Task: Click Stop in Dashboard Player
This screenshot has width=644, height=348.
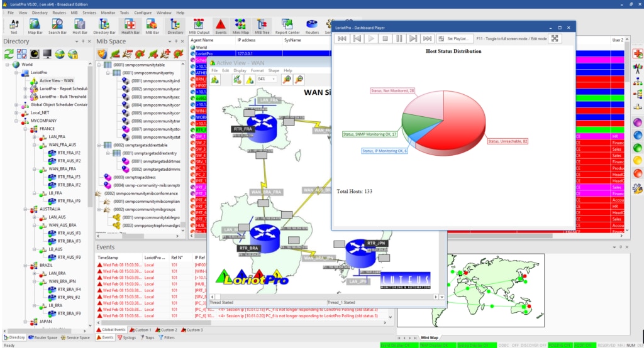Action: tap(385, 38)
